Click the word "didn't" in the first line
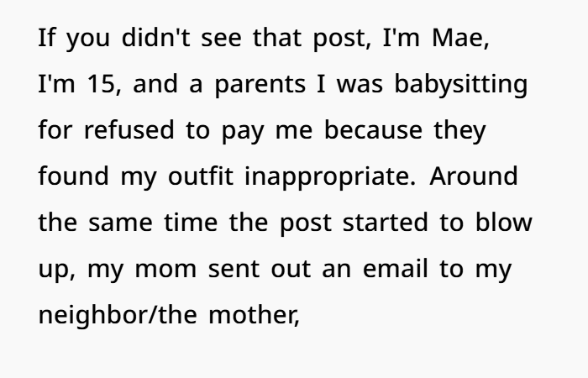 click(155, 38)
